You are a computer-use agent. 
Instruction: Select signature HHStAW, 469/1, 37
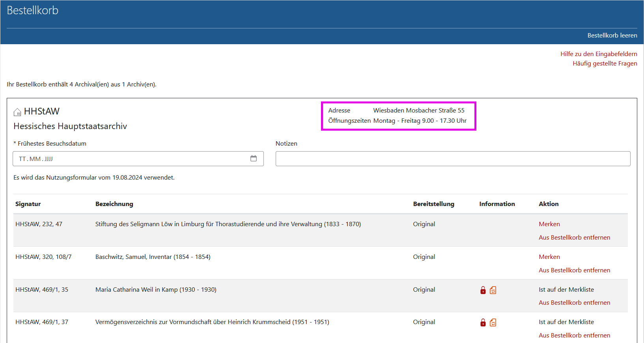point(42,322)
